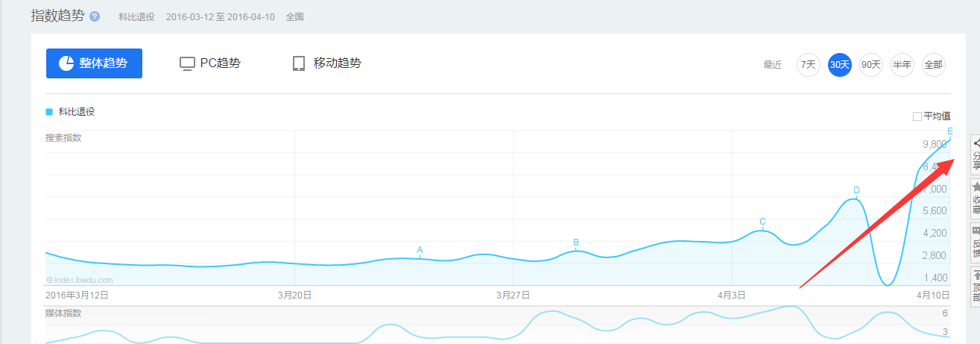This screenshot has width=980, height=344.
Task: Click marker D on the trend line
Action: (x=856, y=191)
